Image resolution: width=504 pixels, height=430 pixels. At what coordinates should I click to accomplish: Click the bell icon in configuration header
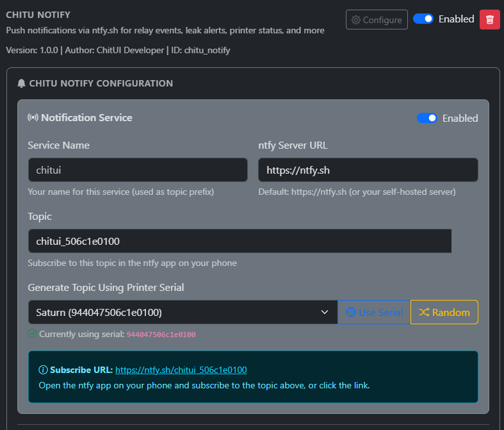(x=22, y=83)
